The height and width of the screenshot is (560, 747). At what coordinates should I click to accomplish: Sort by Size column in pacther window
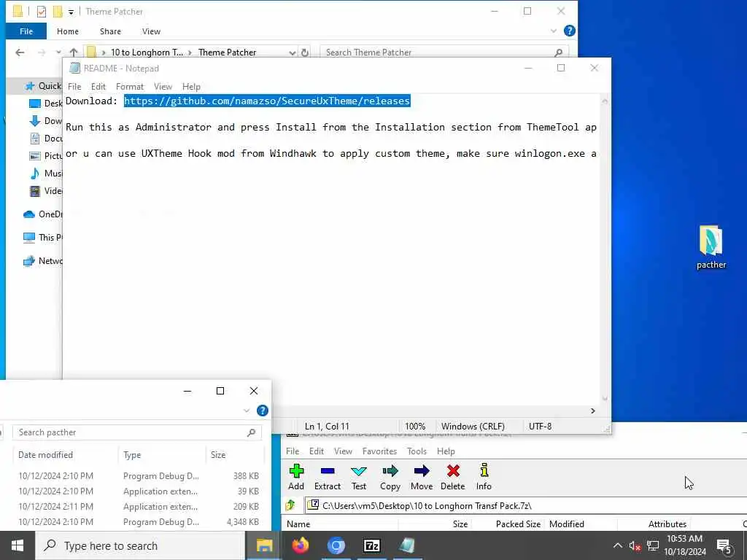click(234, 455)
